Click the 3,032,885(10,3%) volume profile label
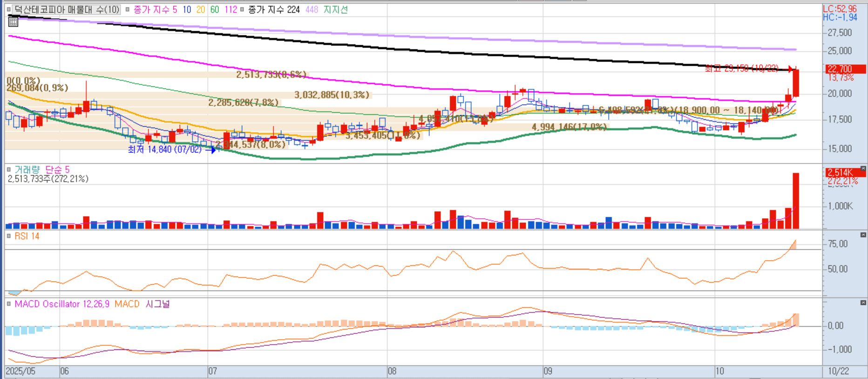 [332, 95]
